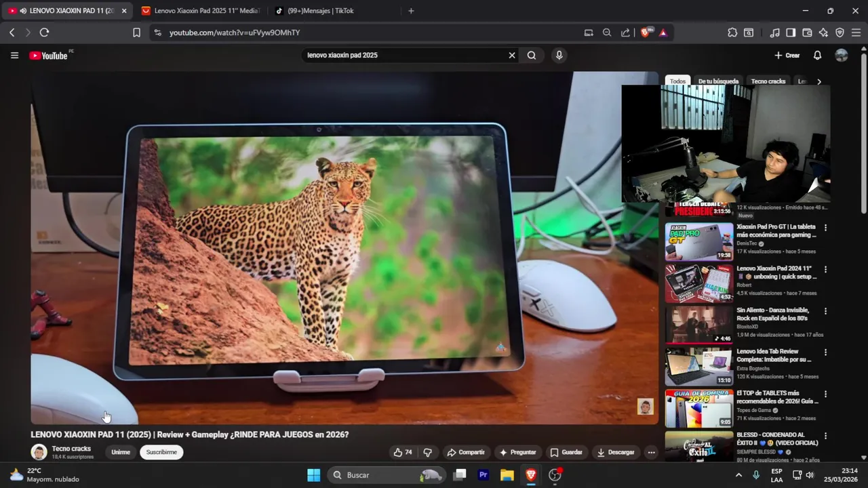The width and height of the screenshot is (868, 488).
Task: Click the channel watermark on video corner
Action: 645,407
